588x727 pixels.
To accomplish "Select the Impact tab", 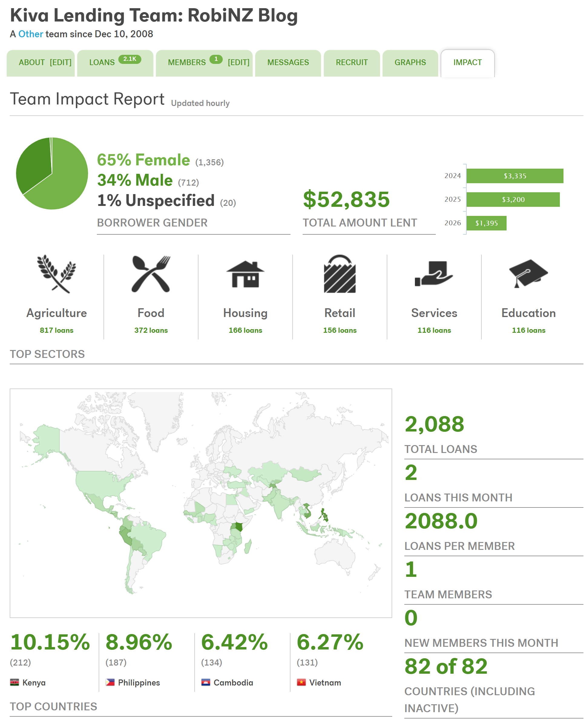I will click(x=468, y=63).
